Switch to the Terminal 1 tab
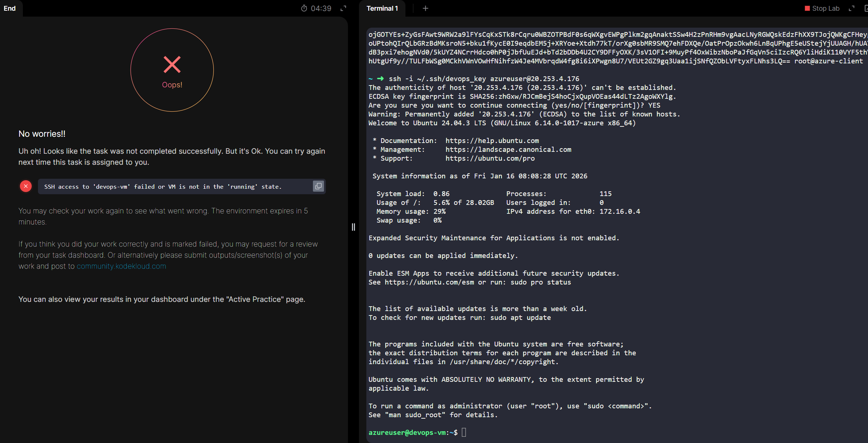 pos(382,8)
